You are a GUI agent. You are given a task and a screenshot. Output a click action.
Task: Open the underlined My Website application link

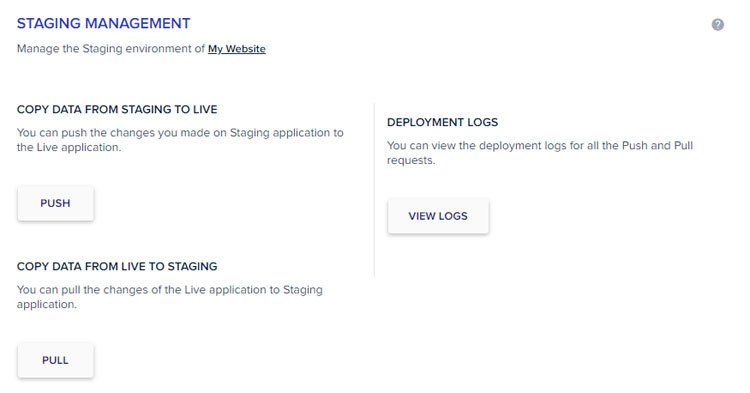click(x=237, y=49)
